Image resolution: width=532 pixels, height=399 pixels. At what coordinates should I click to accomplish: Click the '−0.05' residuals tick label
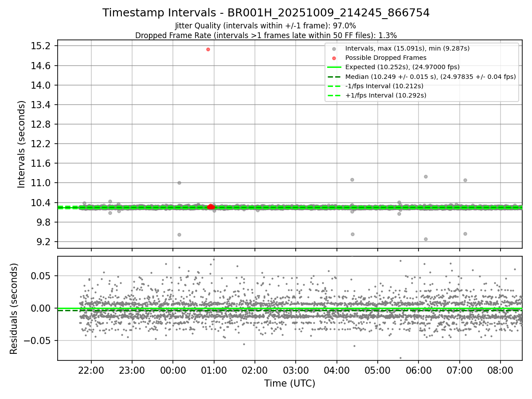pos(37,340)
